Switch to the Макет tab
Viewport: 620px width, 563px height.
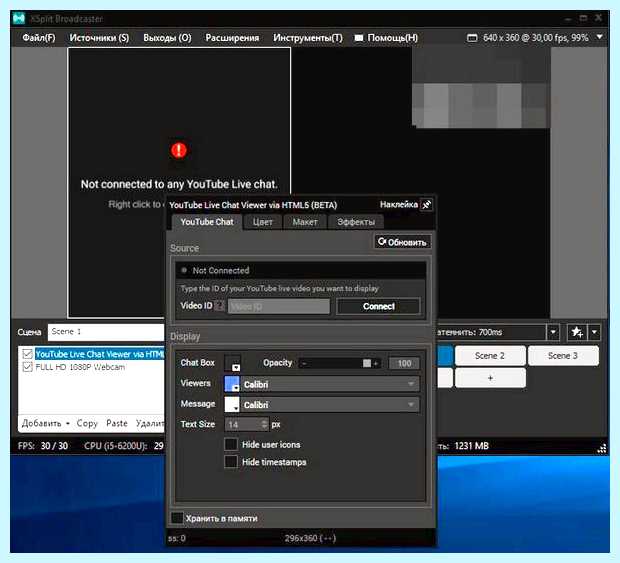(305, 222)
